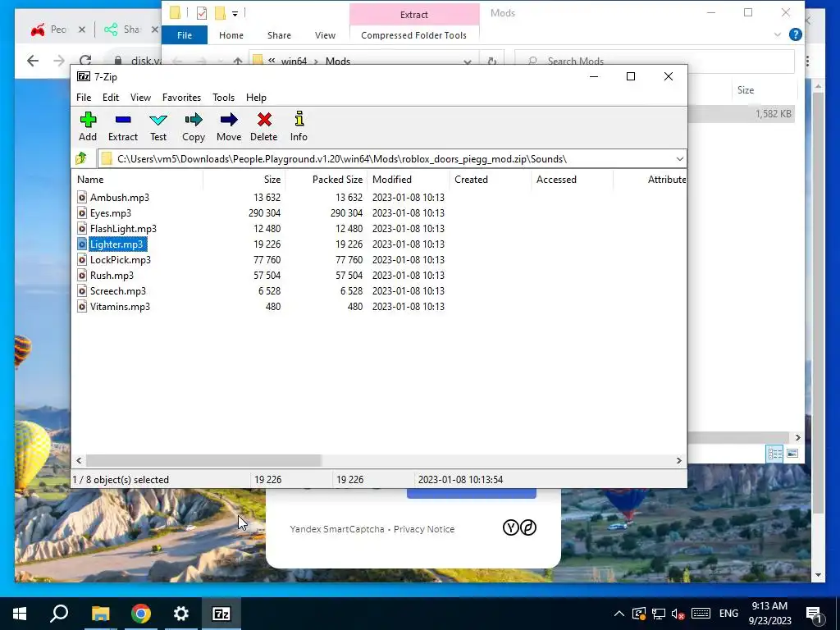Go up one folder with the green arrow icon
The height and width of the screenshot is (630, 840).
click(81, 158)
